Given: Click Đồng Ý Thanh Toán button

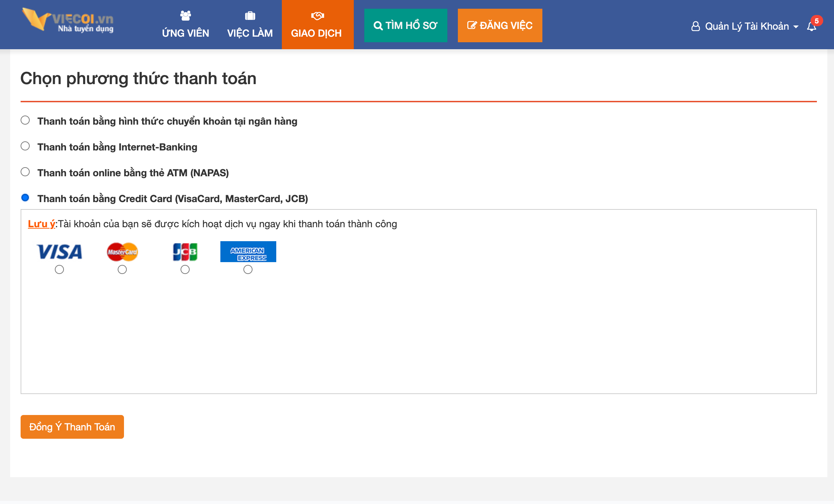Looking at the screenshot, I should (x=72, y=427).
